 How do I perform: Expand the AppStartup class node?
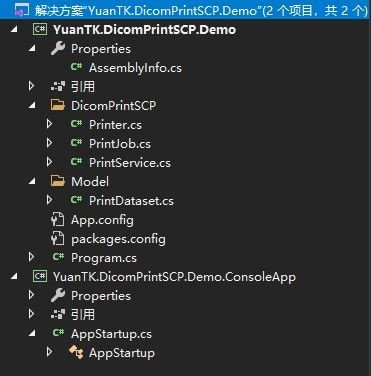click(49, 352)
